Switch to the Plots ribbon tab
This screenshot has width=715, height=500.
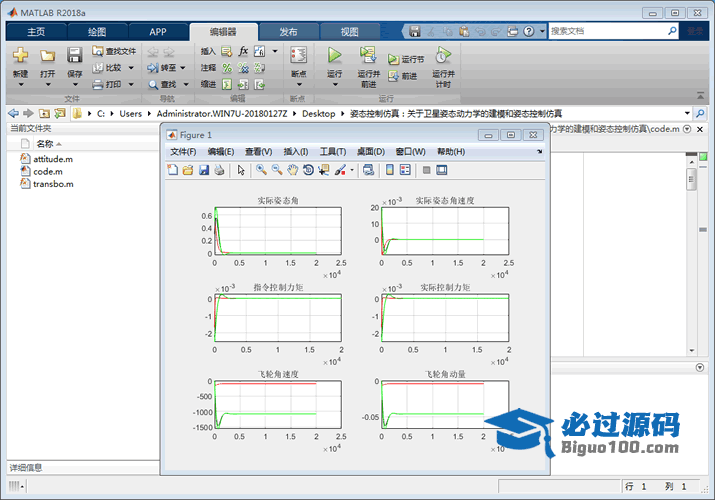coord(97,32)
